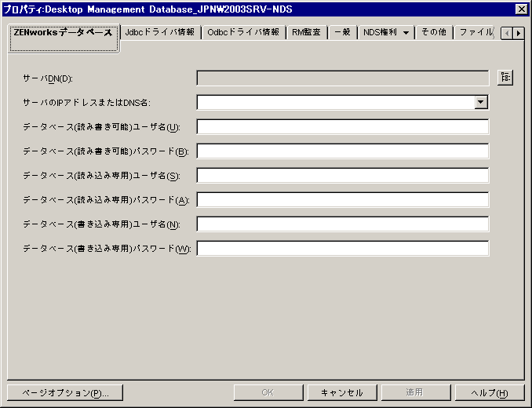
Task: Click the 適用 button
Action: tap(416, 393)
